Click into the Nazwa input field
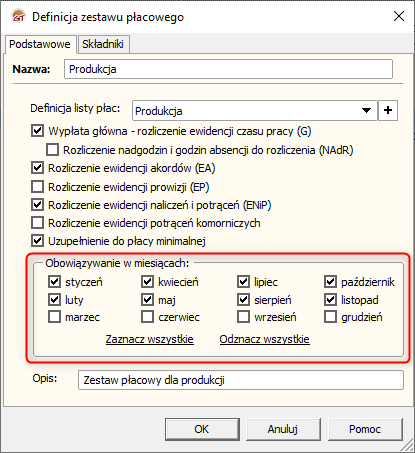The image size is (415, 453). [228, 69]
